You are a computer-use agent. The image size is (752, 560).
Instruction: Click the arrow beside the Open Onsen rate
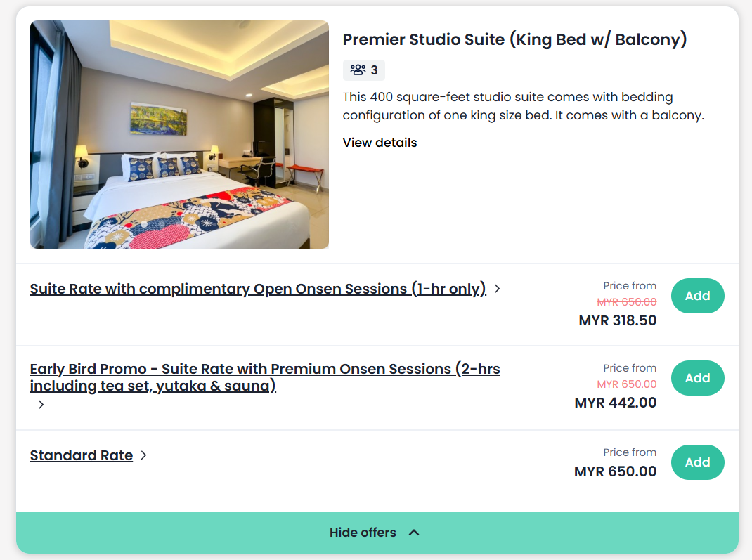point(497,289)
